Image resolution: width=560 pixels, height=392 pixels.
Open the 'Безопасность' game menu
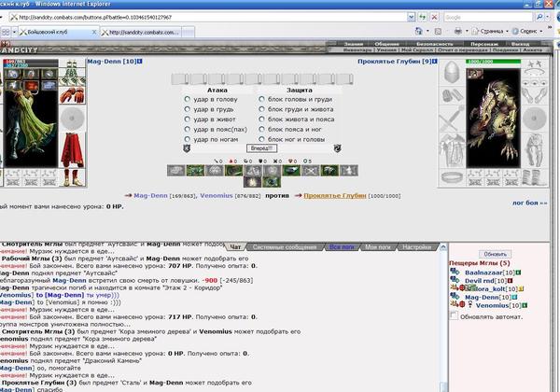(x=434, y=44)
